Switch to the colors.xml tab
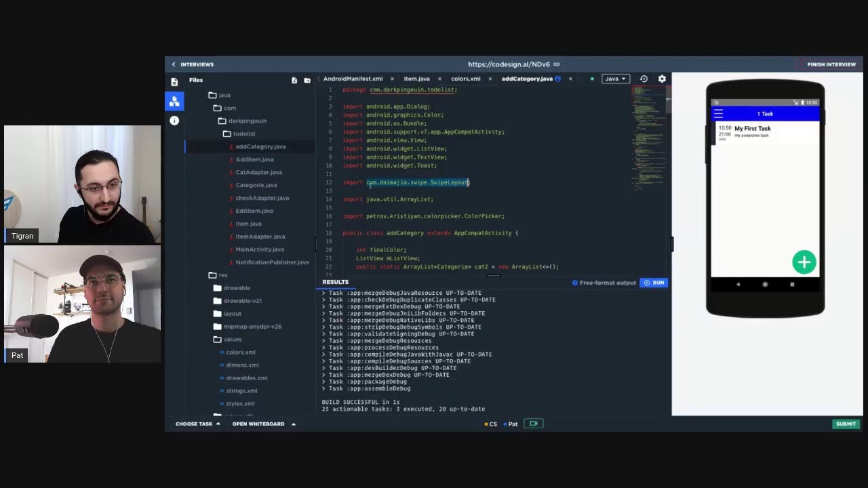 pos(466,79)
